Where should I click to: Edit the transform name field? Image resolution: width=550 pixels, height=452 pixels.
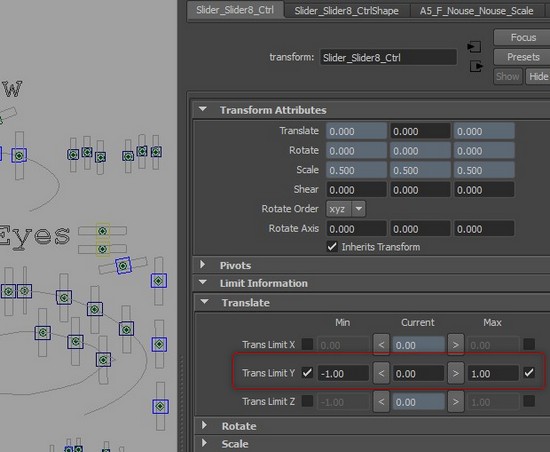[388, 58]
